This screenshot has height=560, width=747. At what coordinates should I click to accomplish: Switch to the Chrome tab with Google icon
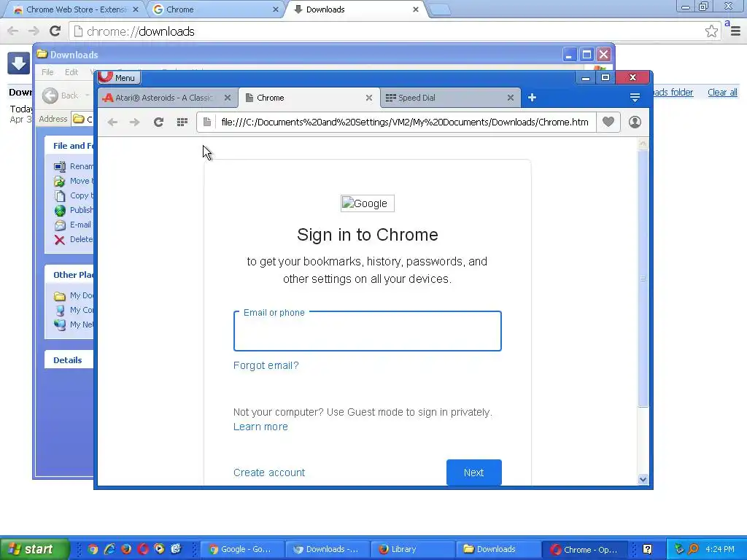(x=215, y=9)
